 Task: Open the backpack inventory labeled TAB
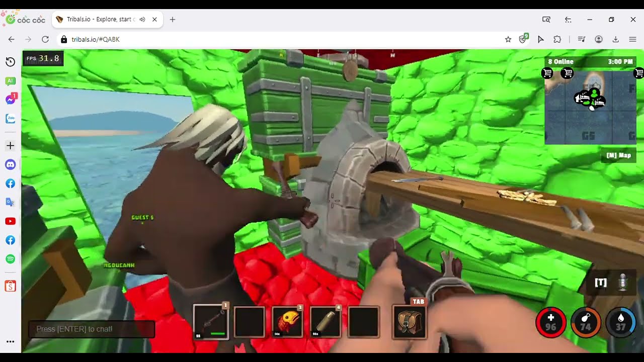409,322
